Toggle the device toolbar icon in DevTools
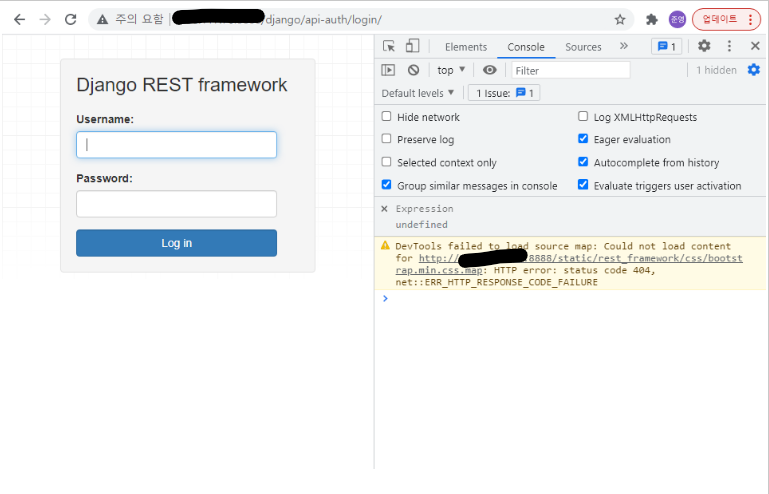 coord(412,46)
